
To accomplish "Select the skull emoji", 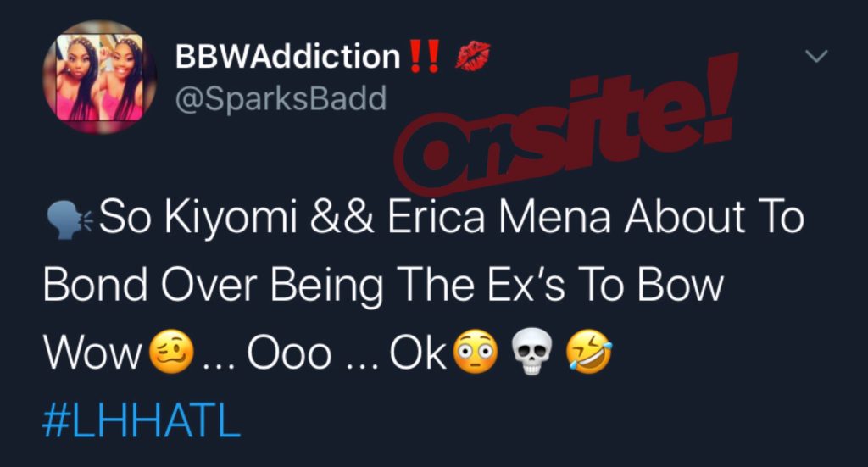I will click(532, 353).
